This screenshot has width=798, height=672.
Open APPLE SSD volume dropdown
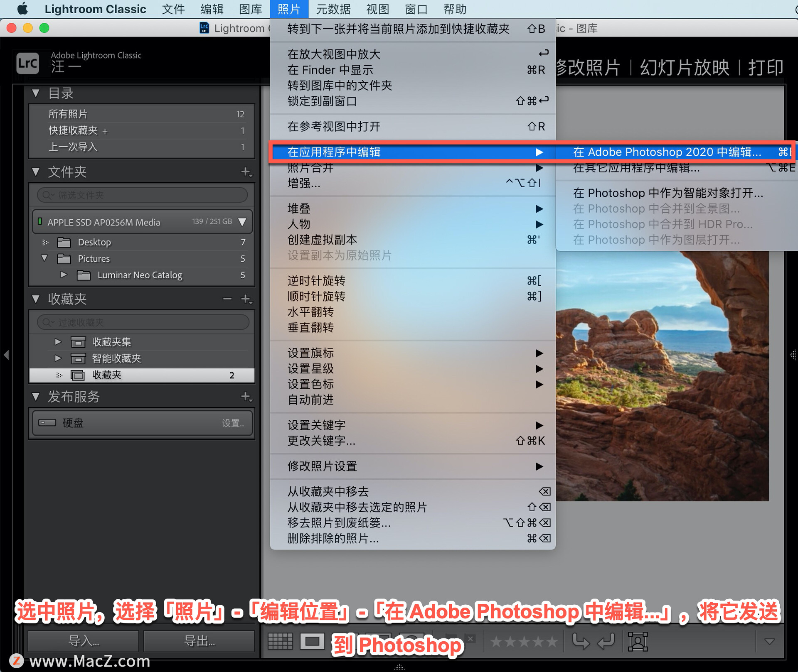[243, 222]
